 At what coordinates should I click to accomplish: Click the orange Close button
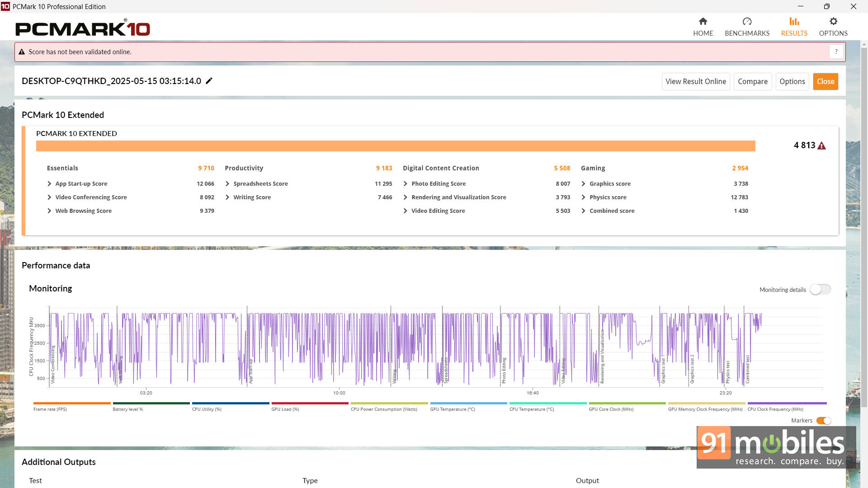tap(826, 81)
